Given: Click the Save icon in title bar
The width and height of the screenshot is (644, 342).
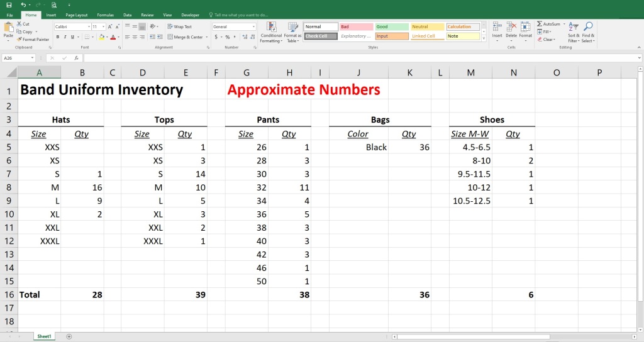Looking at the screenshot, I should tap(9, 5).
